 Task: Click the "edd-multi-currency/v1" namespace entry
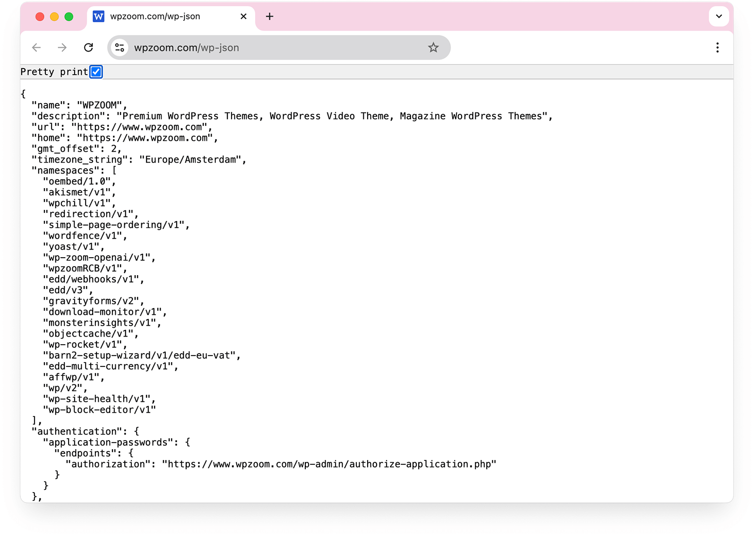tap(110, 366)
